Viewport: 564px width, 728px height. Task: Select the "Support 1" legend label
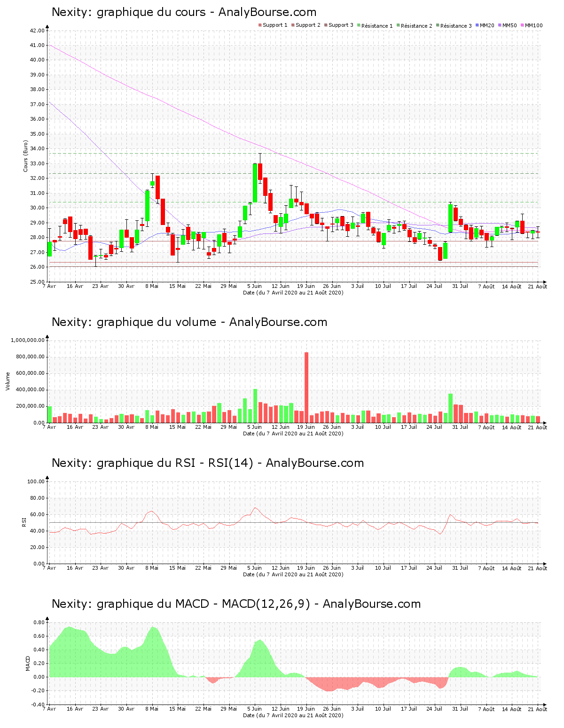point(275,25)
